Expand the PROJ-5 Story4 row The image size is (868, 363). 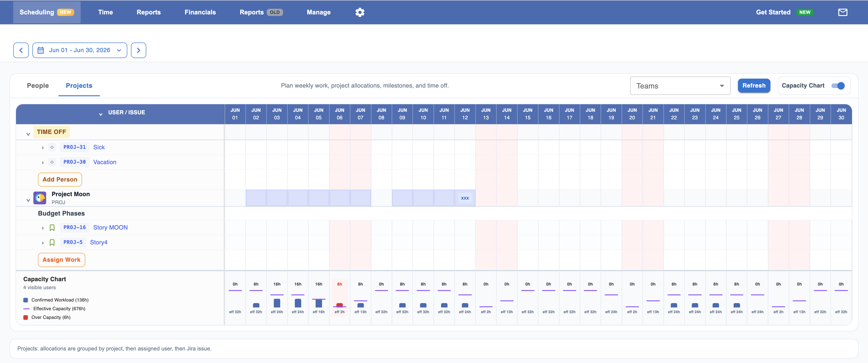pyautogui.click(x=43, y=243)
